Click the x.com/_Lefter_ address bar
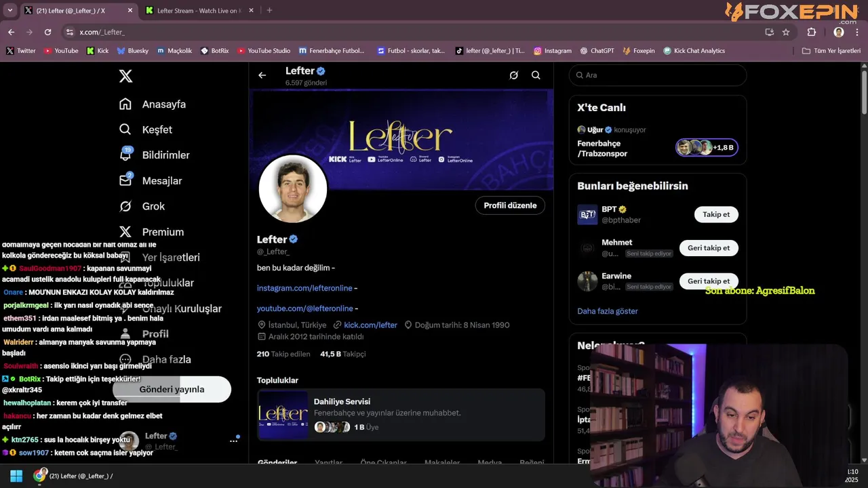The image size is (868, 488). point(414,32)
